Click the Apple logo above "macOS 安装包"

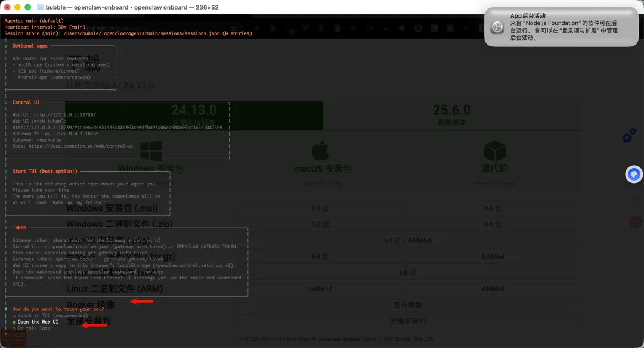pos(320,150)
